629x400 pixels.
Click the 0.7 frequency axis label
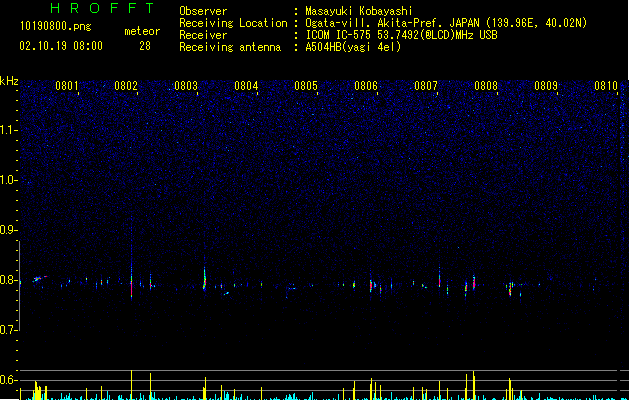click(8, 330)
